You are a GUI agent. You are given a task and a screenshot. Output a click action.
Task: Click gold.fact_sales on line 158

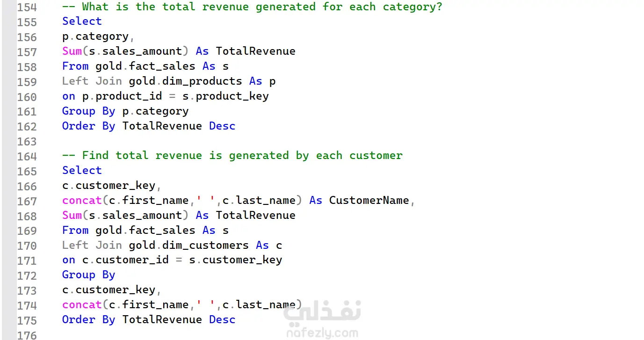145,66
